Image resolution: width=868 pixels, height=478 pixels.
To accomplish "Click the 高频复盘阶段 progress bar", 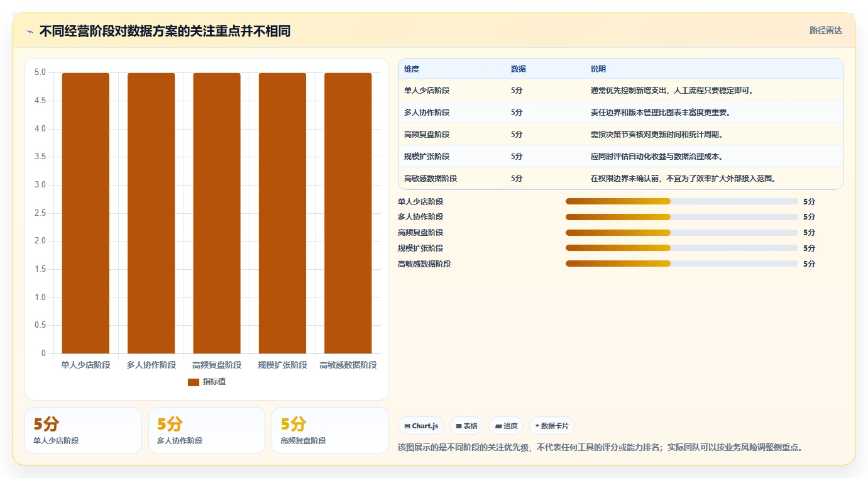I will point(682,232).
